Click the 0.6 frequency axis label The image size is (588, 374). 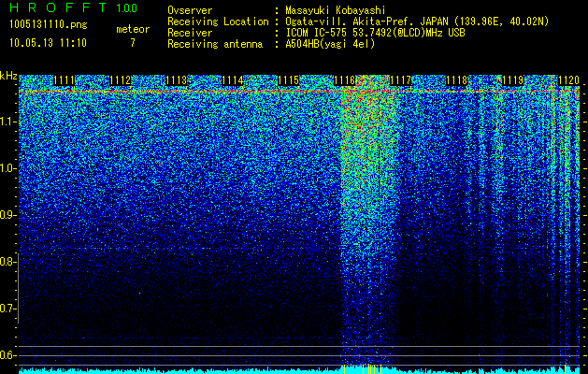pos(7,355)
